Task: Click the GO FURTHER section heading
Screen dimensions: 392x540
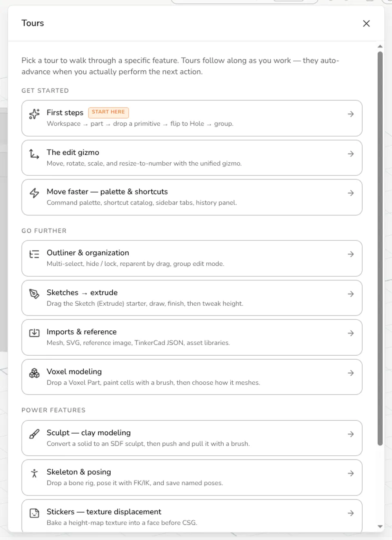Action: 44,231
